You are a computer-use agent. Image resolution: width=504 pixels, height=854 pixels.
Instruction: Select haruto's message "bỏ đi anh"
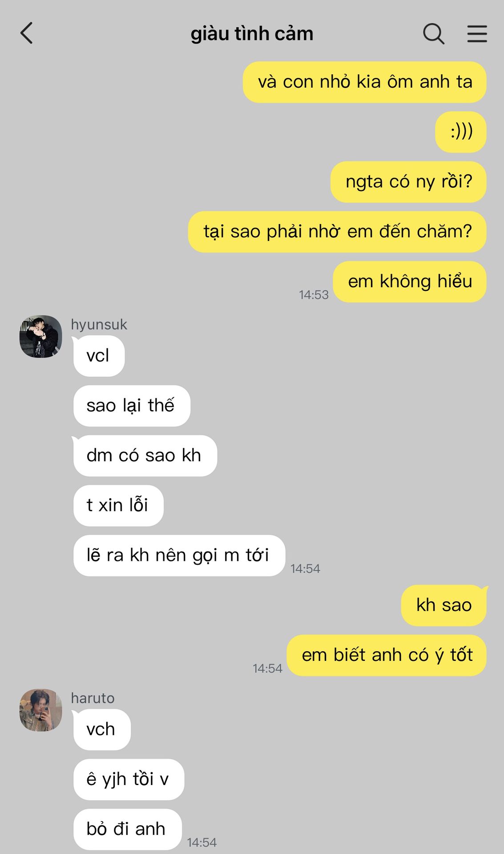127,829
